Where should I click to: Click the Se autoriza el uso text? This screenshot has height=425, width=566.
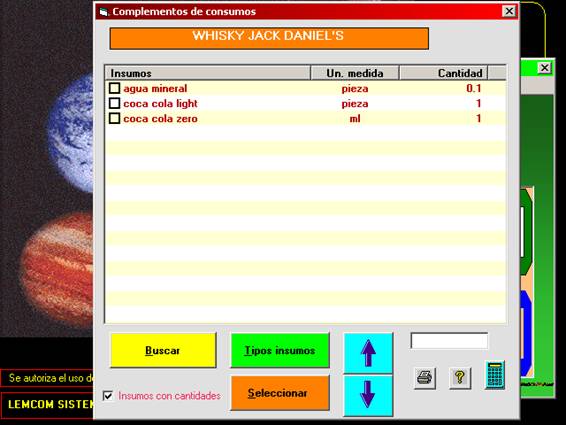[x=51, y=378]
